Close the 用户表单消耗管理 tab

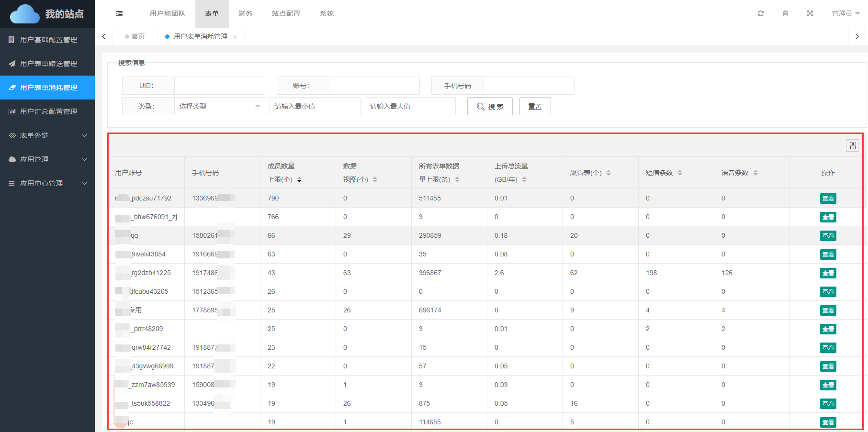coord(235,37)
